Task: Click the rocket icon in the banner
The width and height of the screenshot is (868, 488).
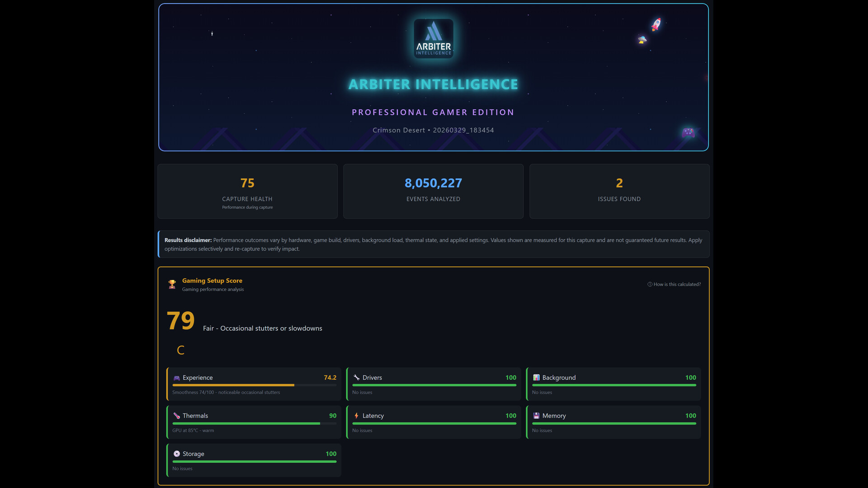Action: 656,24
